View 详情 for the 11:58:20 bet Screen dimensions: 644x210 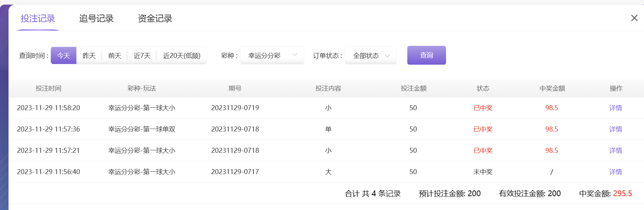(616, 108)
